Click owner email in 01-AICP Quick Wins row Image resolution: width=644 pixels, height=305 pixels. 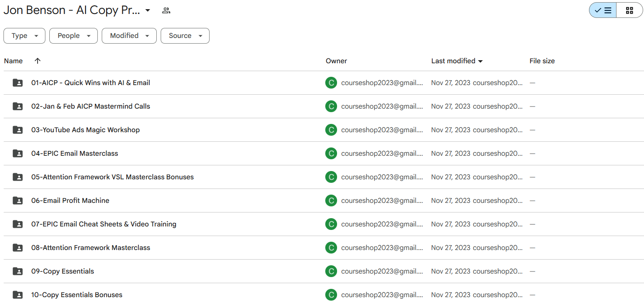382,83
